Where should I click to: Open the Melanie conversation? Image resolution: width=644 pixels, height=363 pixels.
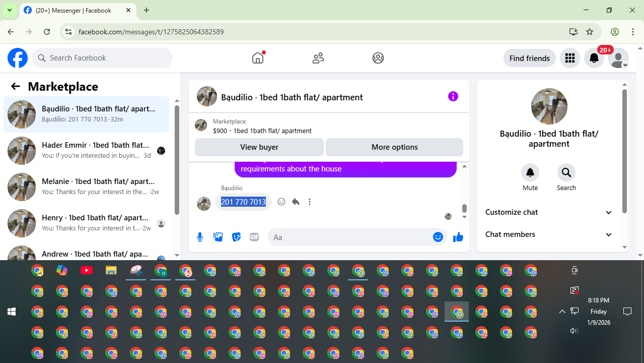(87, 187)
